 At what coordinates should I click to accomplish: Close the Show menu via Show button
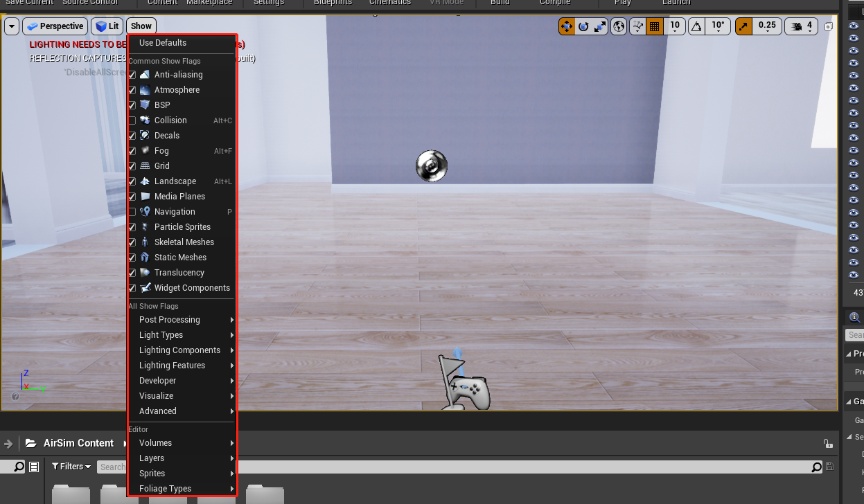coord(141,26)
